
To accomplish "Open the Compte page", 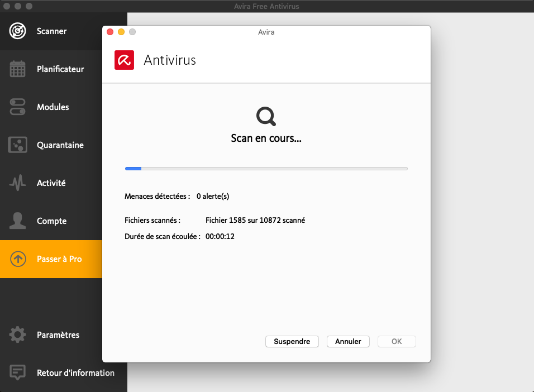I will (x=52, y=221).
